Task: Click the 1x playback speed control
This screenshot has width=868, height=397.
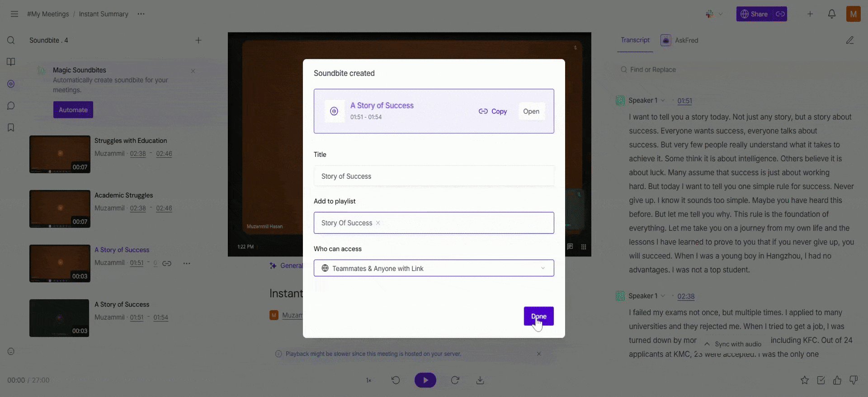Action: click(x=368, y=380)
